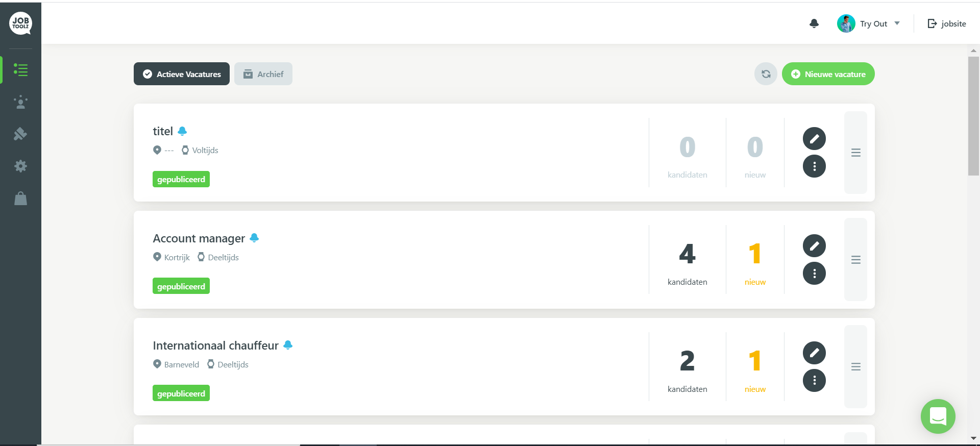The height and width of the screenshot is (446, 980).
Task: Click the drag handle of Account manager row
Action: pos(856,260)
